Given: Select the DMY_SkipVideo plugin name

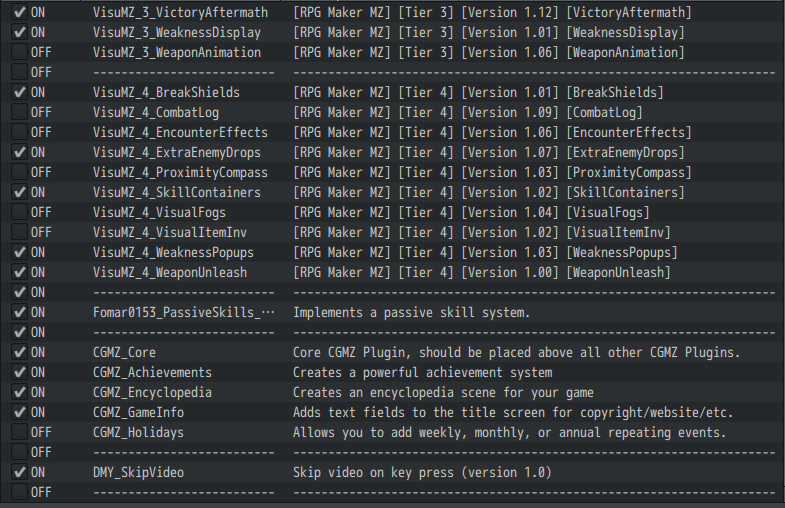Looking at the screenshot, I should (x=138, y=473).
